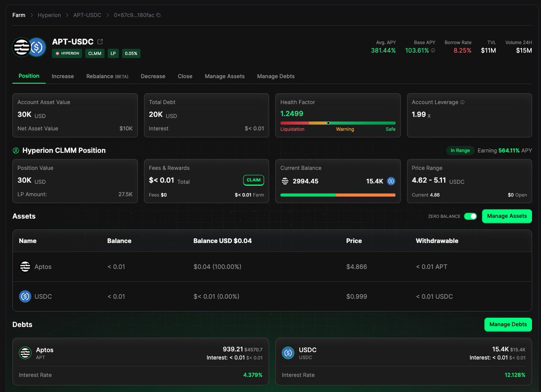Click the paired token logos beside APT-USDC
541x392 pixels.
[x=28, y=47]
